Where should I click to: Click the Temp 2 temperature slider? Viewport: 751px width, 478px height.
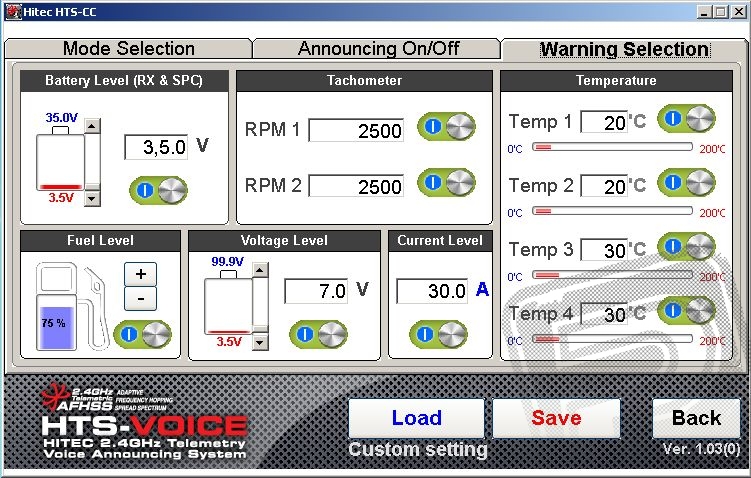(612, 211)
